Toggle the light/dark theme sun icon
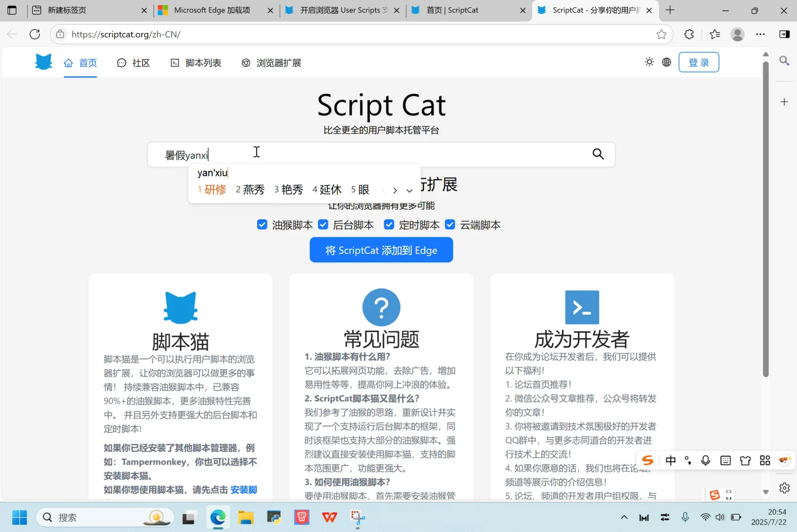The image size is (797, 532). point(649,62)
